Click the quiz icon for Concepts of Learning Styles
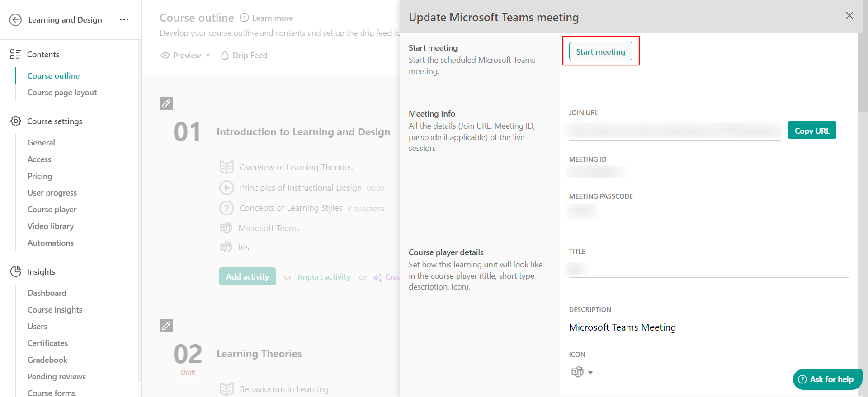This screenshot has width=868, height=397. click(226, 208)
